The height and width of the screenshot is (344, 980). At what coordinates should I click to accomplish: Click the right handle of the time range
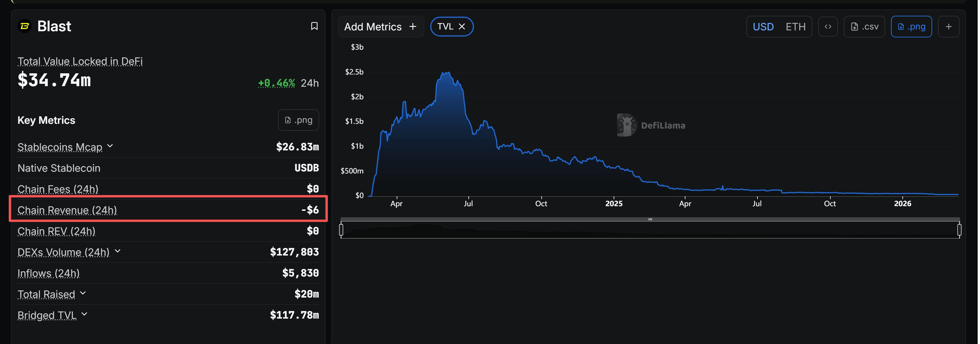tap(959, 230)
